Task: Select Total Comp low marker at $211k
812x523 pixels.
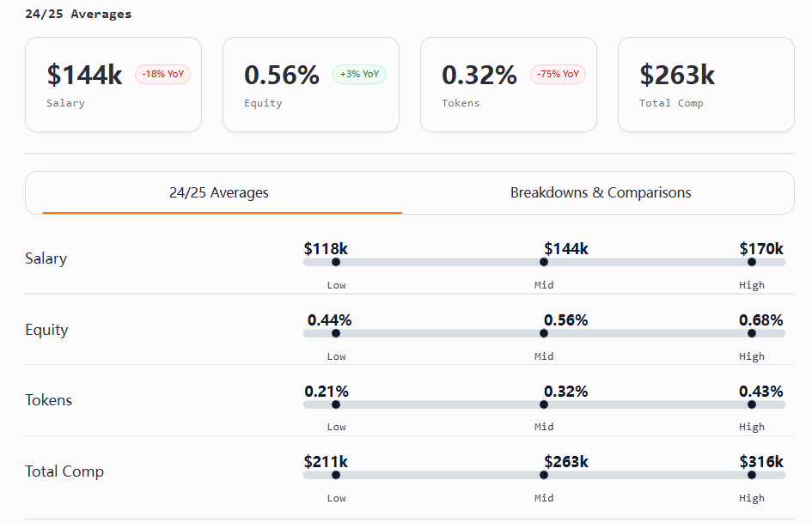Action: click(x=336, y=475)
